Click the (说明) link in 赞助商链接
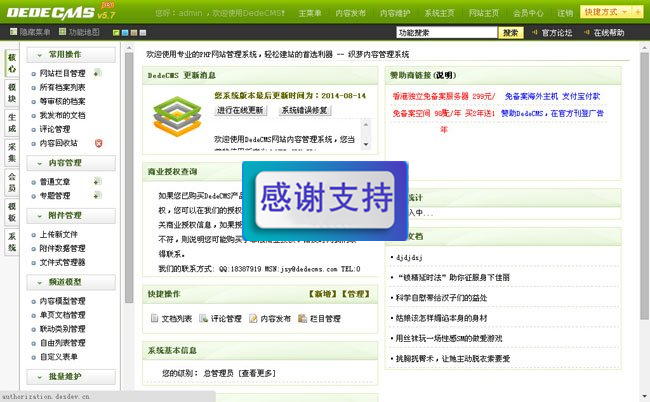This screenshot has width=650, height=402. 444,75
